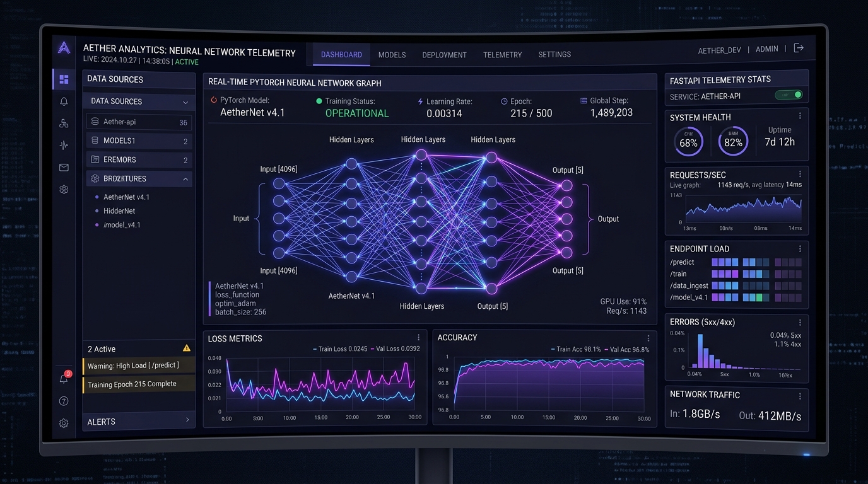Click the PyTorch Model flame icon
Viewport: 868px width, 484px height.
click(214, 100)
